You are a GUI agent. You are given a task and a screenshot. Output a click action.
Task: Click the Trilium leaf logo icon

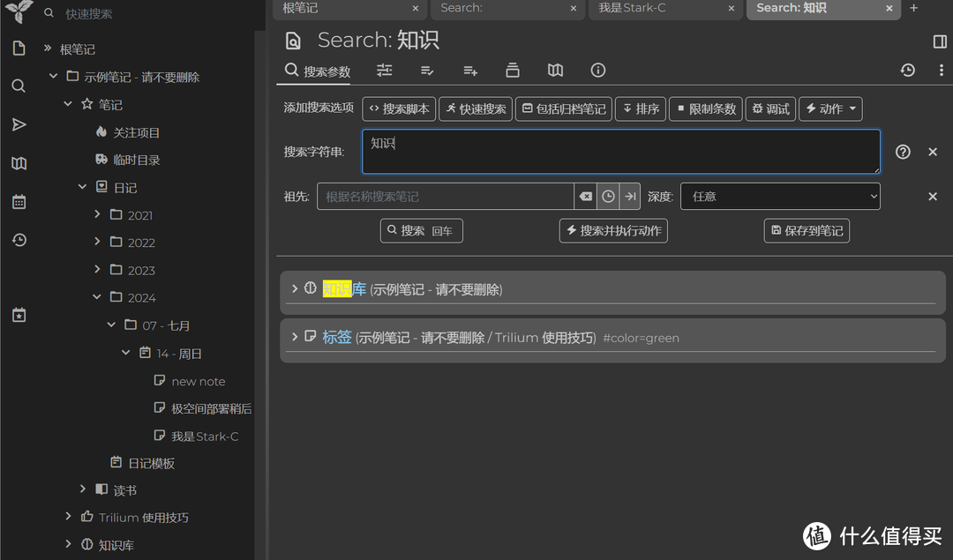click(18, 13)
